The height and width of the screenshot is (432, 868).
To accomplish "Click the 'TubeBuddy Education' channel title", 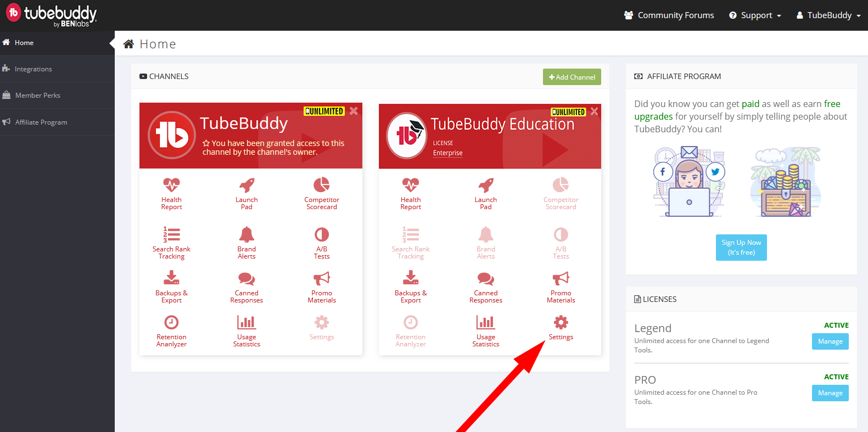I will (x=502, y=124).
